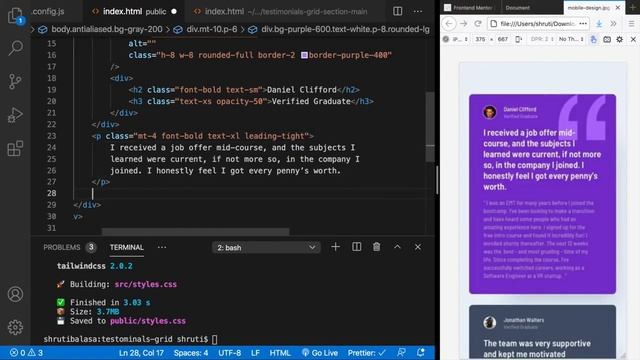Open the No Throttling dropdown
This screenshot has width=640, height=360.
tap(571, 39)
